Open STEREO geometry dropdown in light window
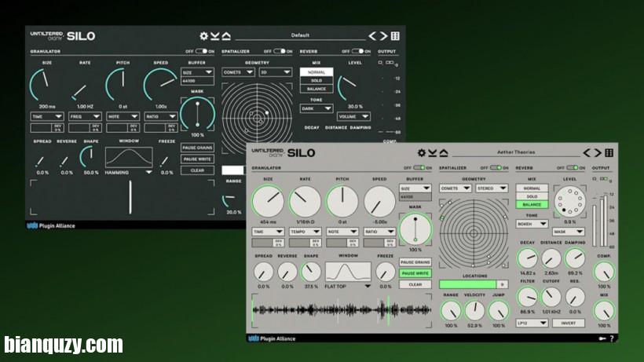The image size is (644, 362). (492, 188)
